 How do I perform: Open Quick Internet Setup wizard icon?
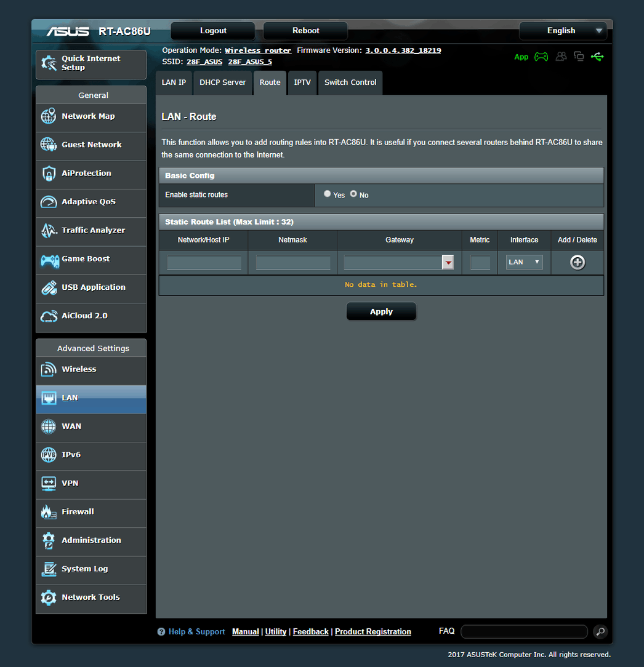[x=49, y=63]
